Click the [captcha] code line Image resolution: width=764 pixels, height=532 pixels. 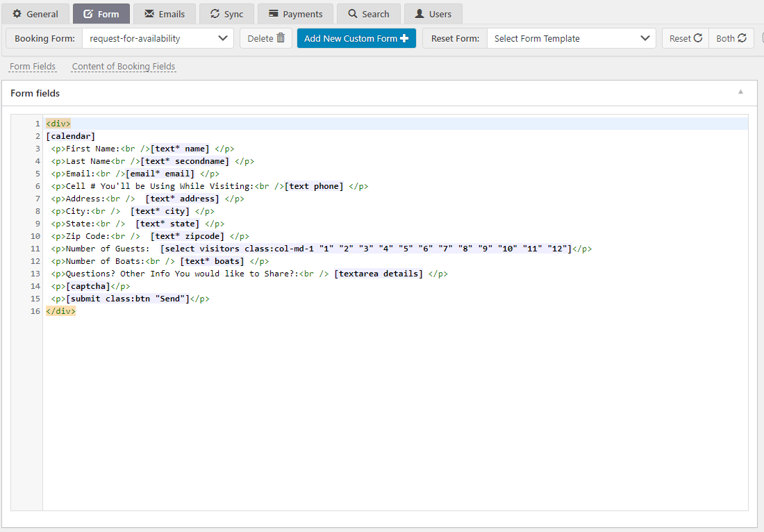coord(90,286)
